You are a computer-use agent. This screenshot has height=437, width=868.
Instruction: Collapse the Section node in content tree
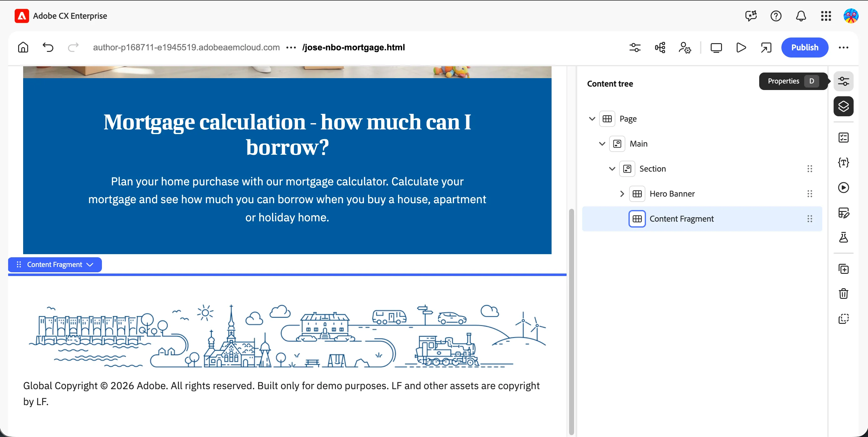coord(612,169)
